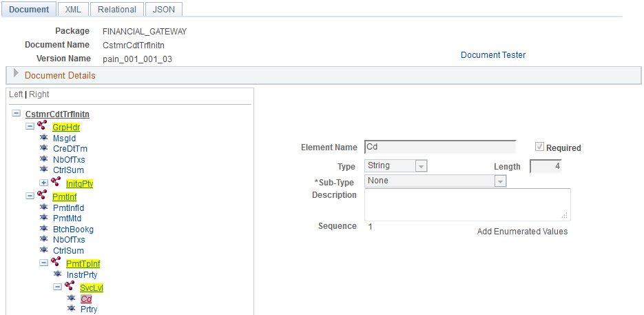
Task: Select the CstmrCdtTrfInitn root item
Action: point(57,114)
